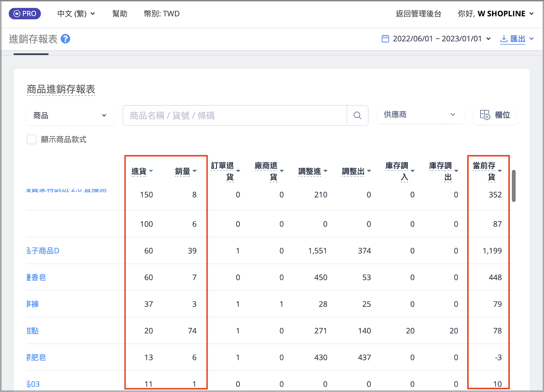Open the help question mark icon
Image resolution: width=544 pixels, height=392 pixels.
coord(65,39)
